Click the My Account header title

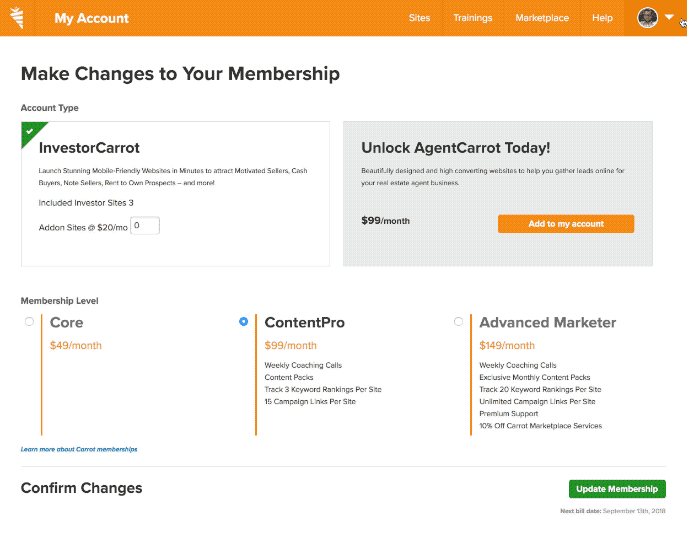coord(92,18)
